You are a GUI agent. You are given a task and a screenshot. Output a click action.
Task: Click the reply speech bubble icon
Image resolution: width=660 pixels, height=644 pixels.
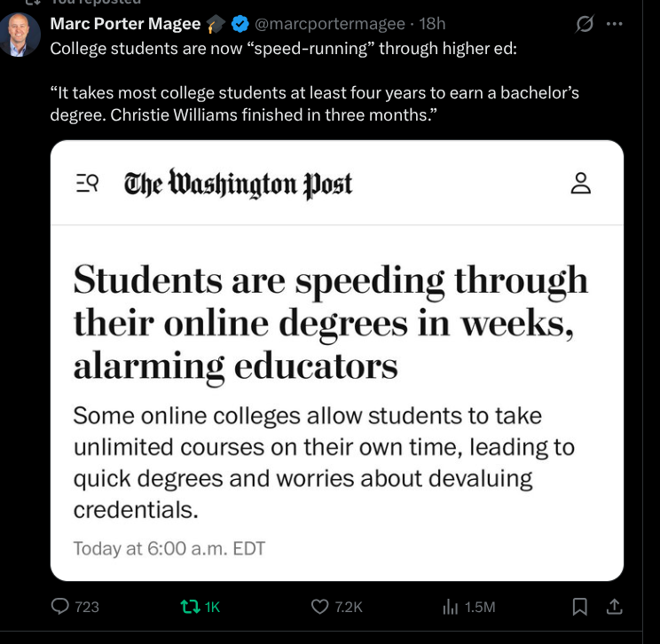(x=61, y=607)
